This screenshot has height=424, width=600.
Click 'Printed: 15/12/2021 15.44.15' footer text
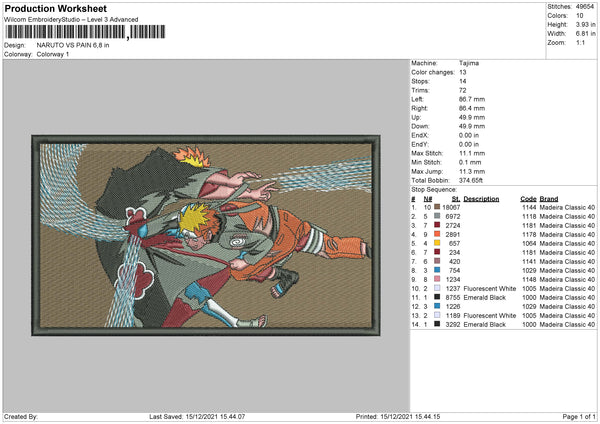398,417
